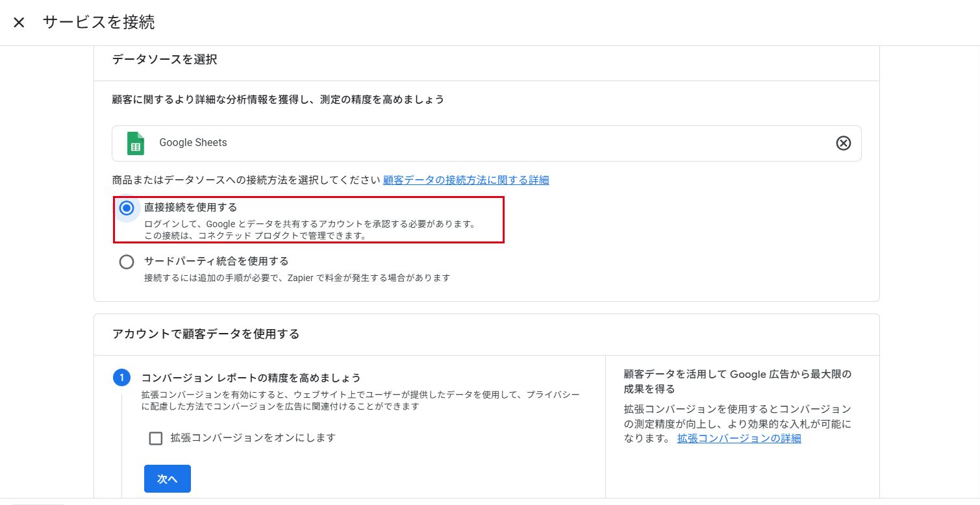Click the Zapier charges description text
The width and height of the screenshot is (980, 505).
pyautogui.click(x=297, y=278)
